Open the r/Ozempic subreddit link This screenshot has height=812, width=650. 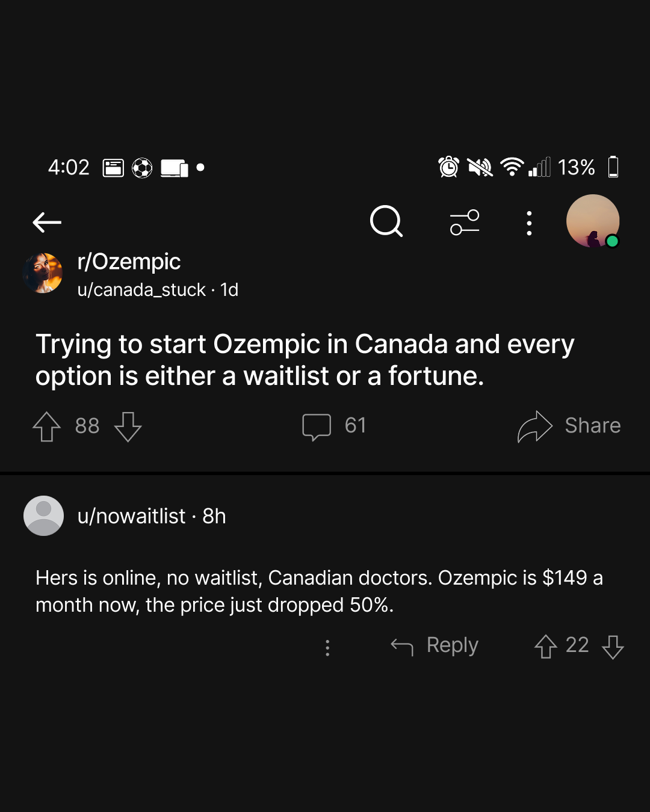click(129, 262)
